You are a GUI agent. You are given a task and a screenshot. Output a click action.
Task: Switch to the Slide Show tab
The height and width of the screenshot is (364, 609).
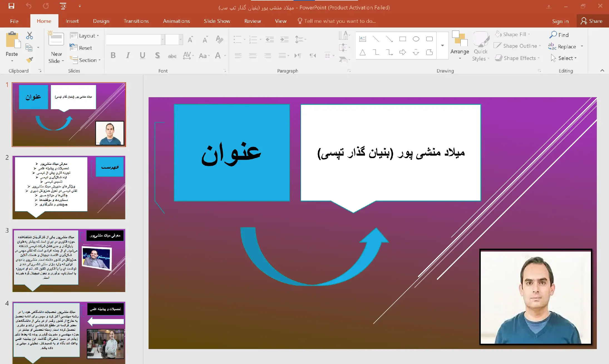[217, 21]
